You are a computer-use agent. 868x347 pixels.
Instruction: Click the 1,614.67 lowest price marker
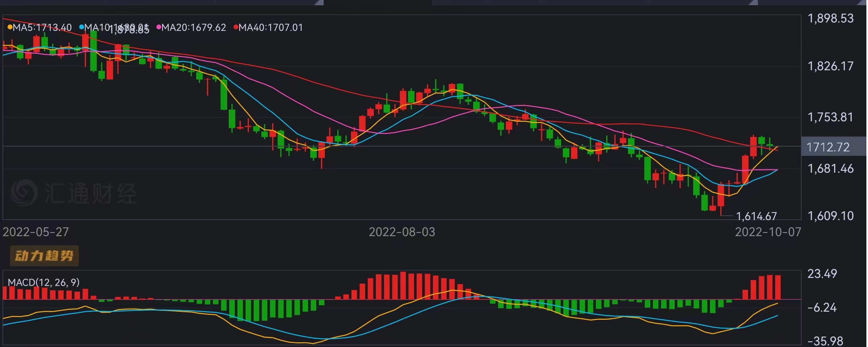click(756, 216)
